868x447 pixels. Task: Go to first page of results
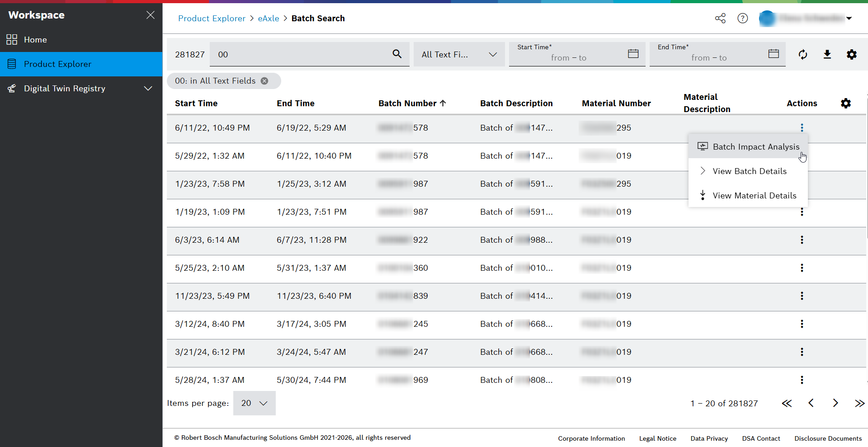tap(787, 403)
